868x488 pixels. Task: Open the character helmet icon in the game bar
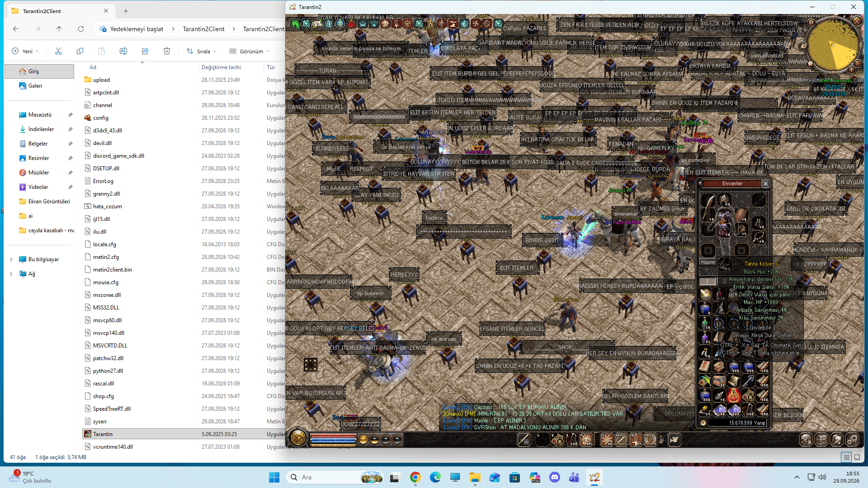pyautogui.click(x=806, y=439)
